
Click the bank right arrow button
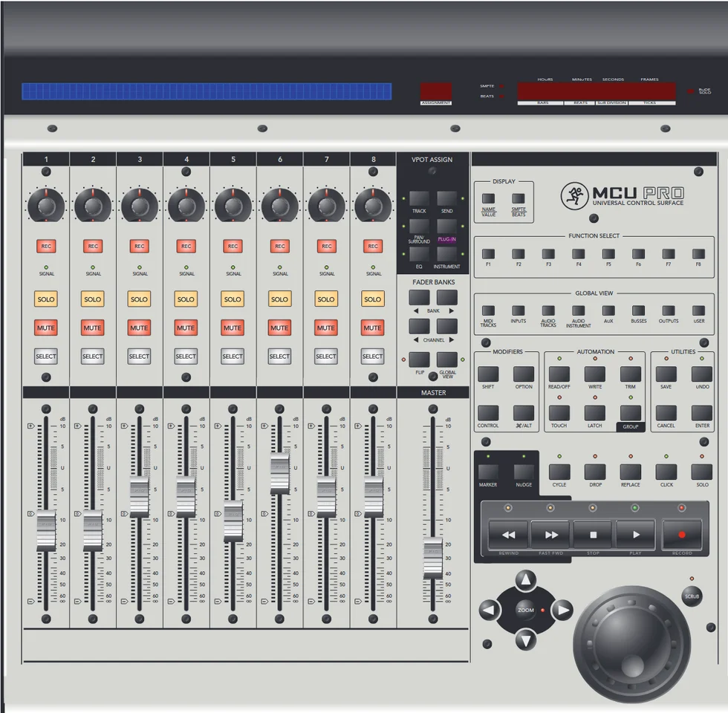pos(447,298)
